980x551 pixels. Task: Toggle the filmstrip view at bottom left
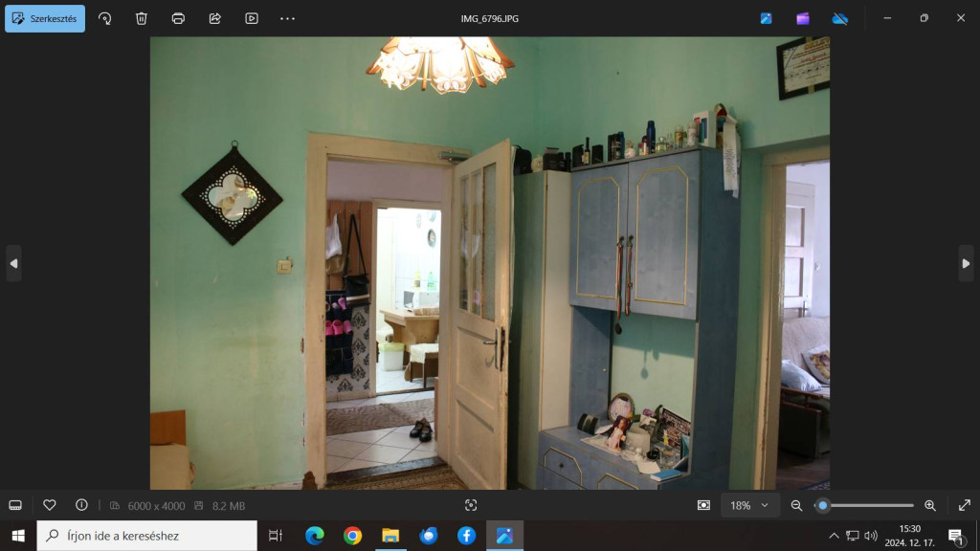click(15, 505)
